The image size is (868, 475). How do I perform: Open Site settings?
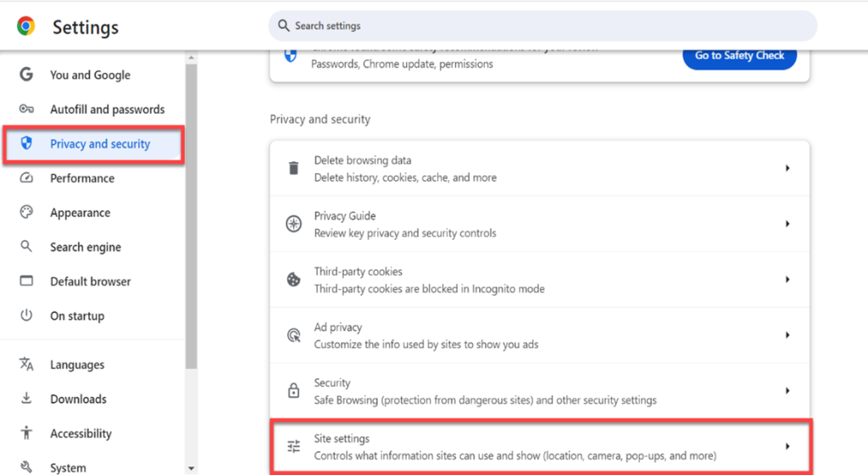point(541,446)
